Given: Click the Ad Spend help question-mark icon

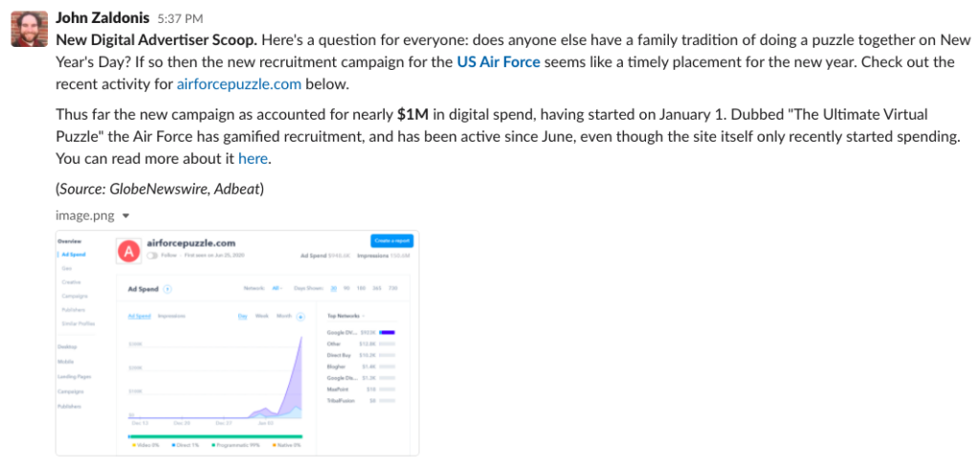Looking at the screenshot, I should 167,289.
